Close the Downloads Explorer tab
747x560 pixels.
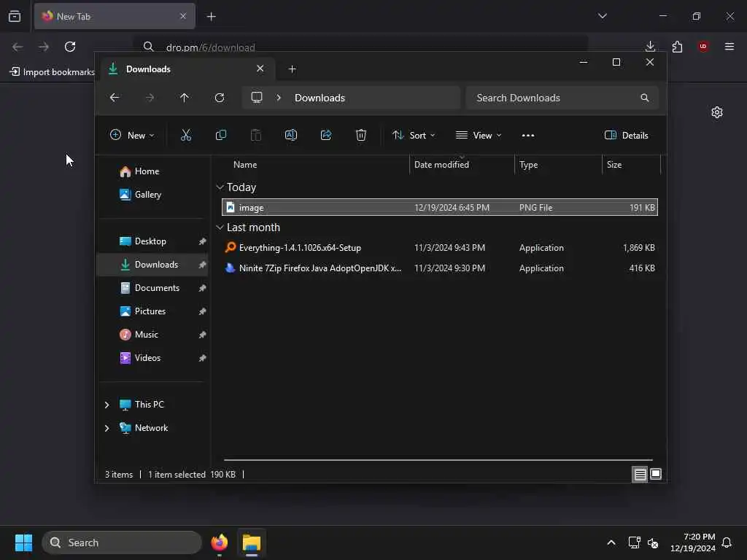coord(260,69)
